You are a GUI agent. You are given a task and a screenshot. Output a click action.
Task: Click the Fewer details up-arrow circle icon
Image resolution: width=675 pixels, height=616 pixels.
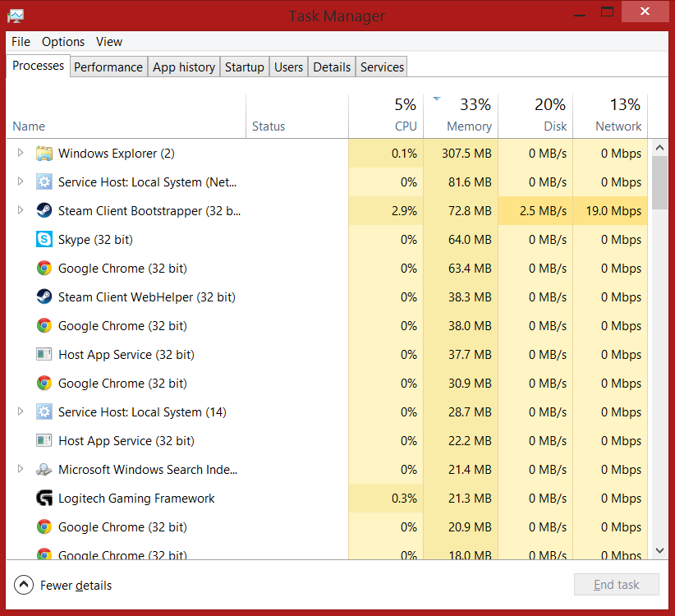pyautogui.click(x=24, y=585)
